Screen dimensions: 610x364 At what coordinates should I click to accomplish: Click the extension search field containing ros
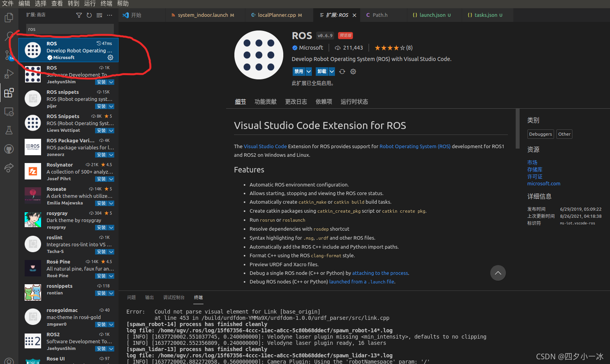[70, 29]
